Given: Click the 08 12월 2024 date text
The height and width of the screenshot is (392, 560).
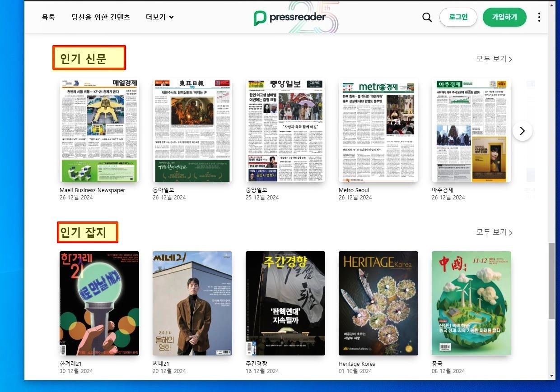Looking at the screenshot, I should click(448, 371).
